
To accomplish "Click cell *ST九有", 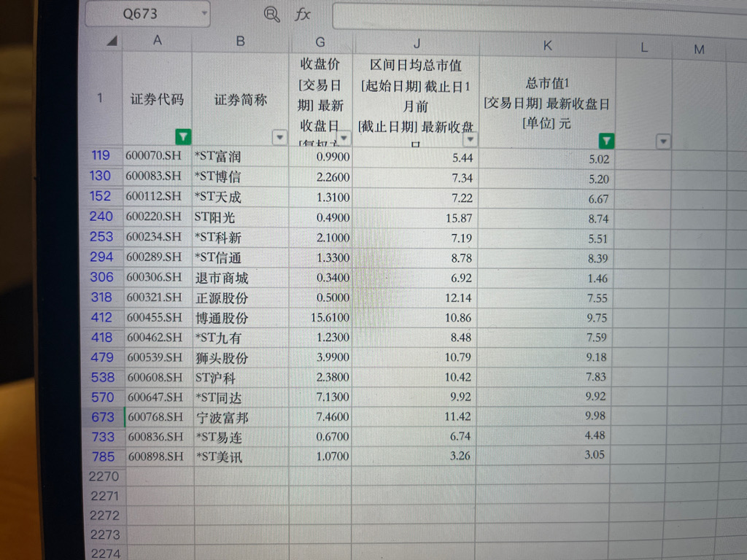I will 241,338.
